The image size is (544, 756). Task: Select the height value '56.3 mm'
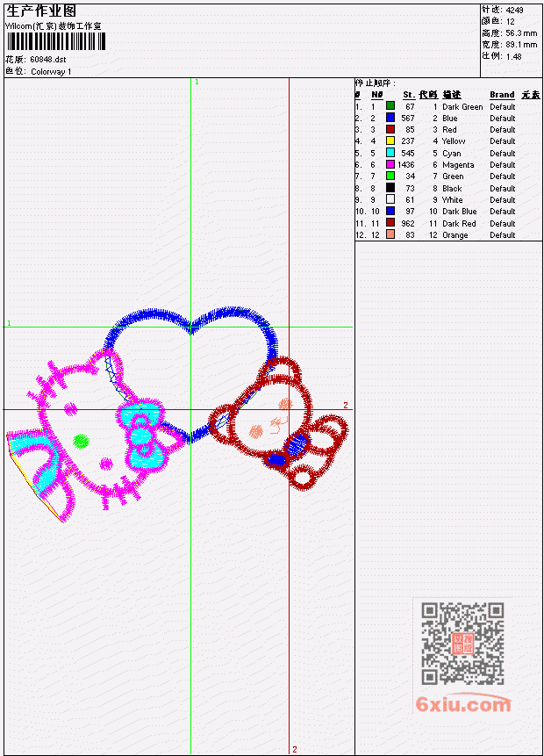click(x=521, y=33)
